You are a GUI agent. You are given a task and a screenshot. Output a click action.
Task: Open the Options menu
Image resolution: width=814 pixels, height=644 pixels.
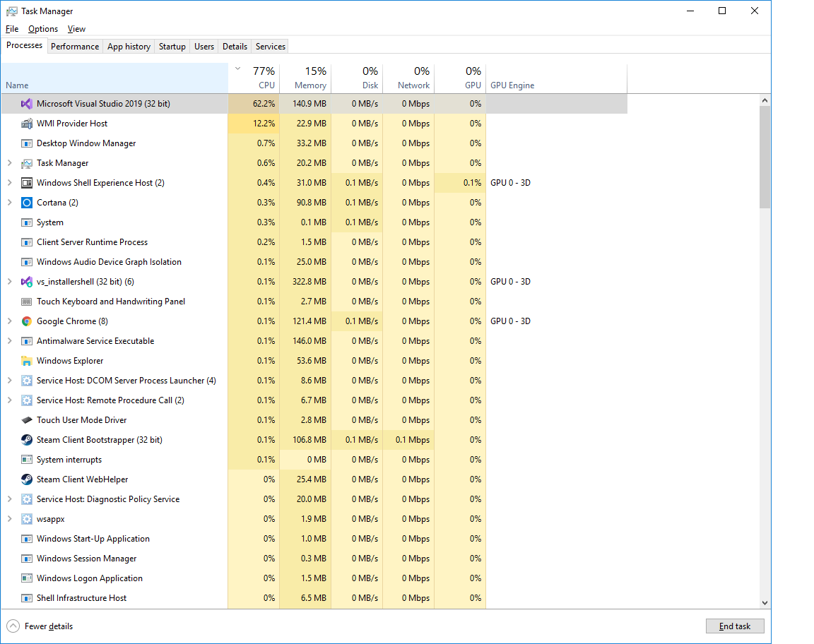tap(43, 29)
